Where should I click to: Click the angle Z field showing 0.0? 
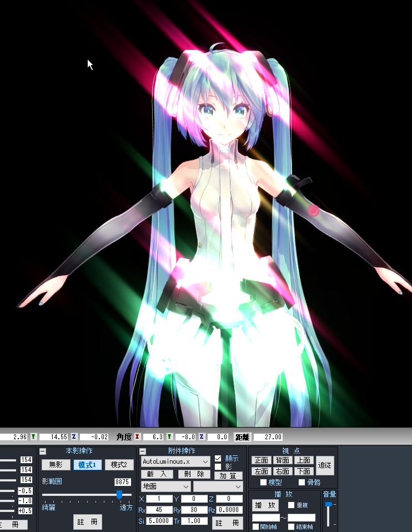tap(218, 437)
